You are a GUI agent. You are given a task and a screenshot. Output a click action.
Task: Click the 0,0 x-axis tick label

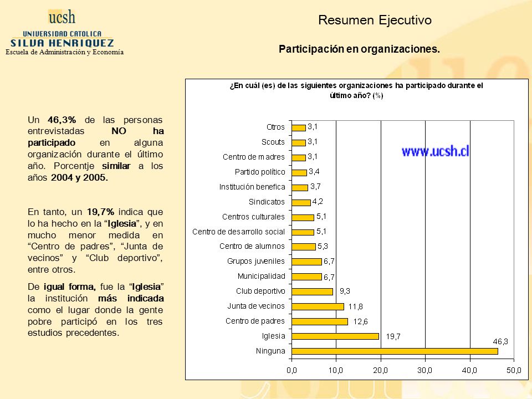(x=291, y=370)
